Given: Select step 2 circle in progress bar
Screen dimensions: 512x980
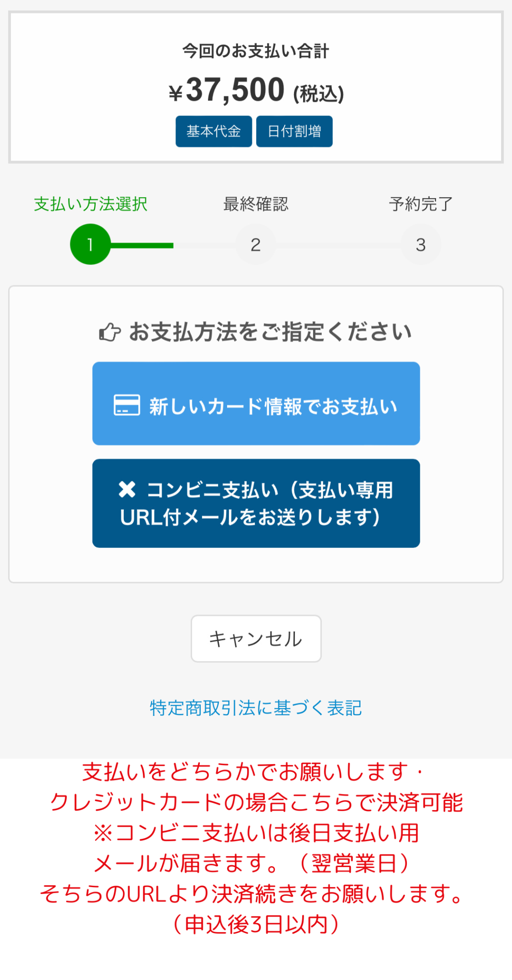Looking at the screenshot, I should 256,245.
